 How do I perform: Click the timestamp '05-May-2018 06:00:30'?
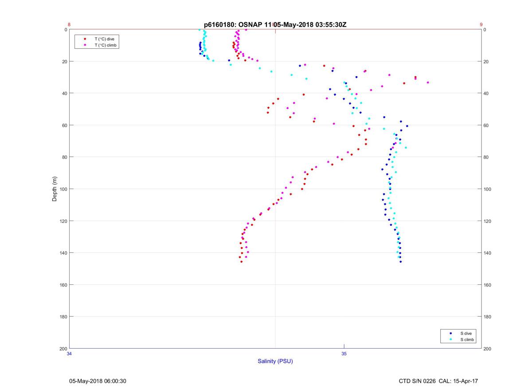98,381
